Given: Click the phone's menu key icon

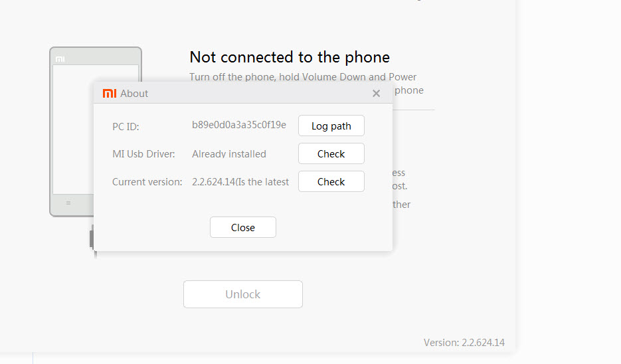Looking at the screenshot, I should pyautogui.click(x=68, y=203).
